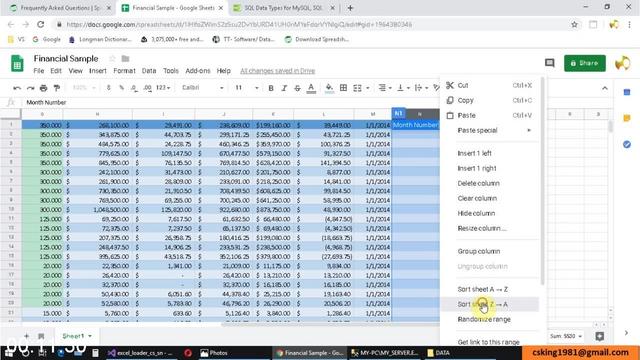Open the Insert menu
The height and width of the screenshot is (360, 640).
point(98,71)
